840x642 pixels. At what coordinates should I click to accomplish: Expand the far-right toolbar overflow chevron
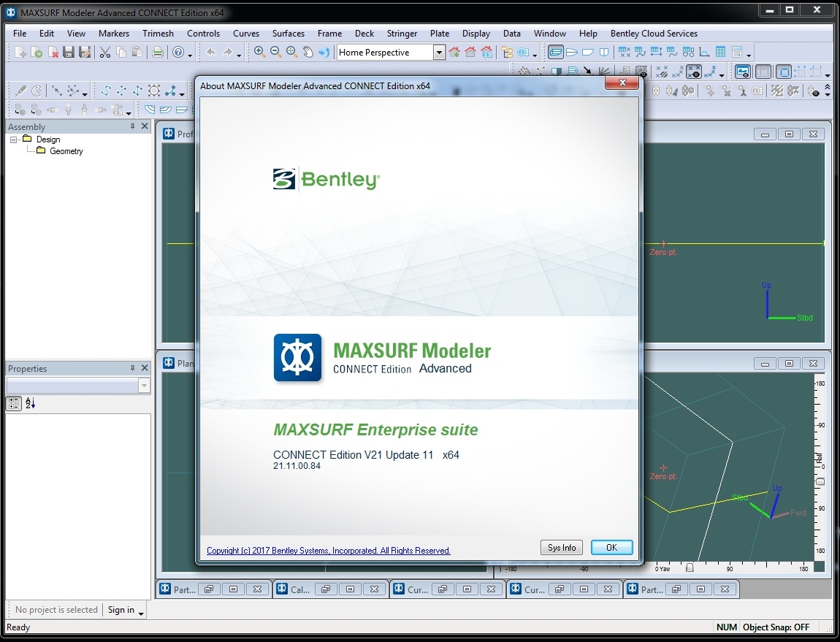coord(827,88)
